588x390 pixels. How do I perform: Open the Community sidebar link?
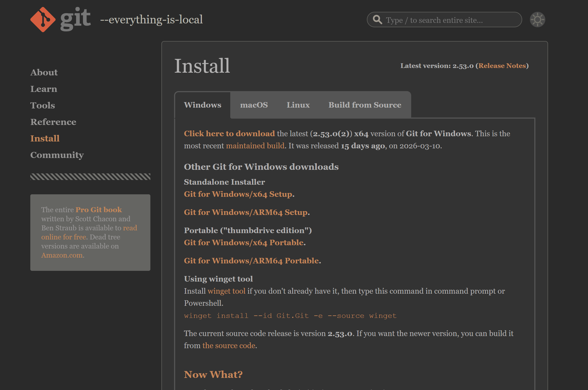point(57,155)
